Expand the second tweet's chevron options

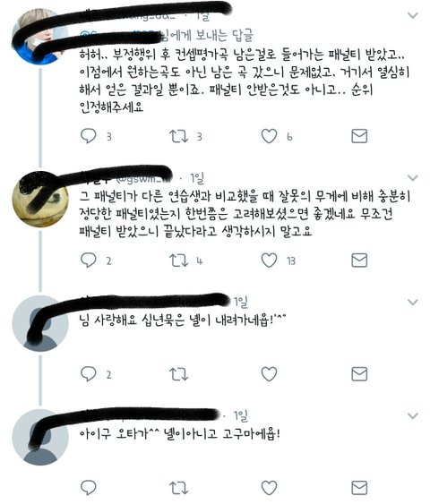coord(413,178)
